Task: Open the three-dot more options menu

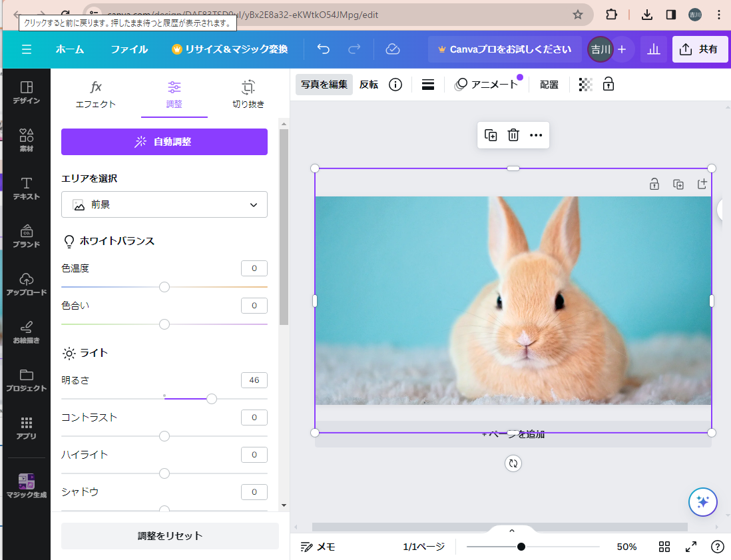Action: click(536, 135)
